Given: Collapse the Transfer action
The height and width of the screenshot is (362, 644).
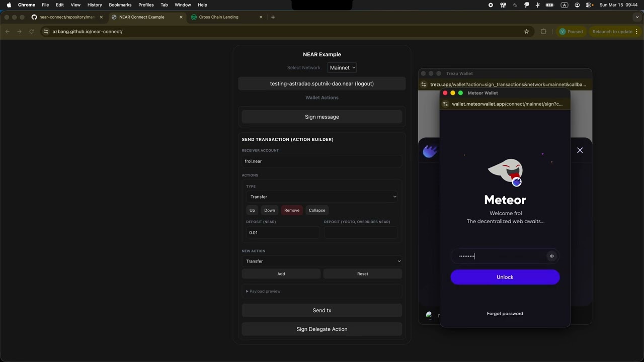Looking at the screenshot, I should 317,210.
